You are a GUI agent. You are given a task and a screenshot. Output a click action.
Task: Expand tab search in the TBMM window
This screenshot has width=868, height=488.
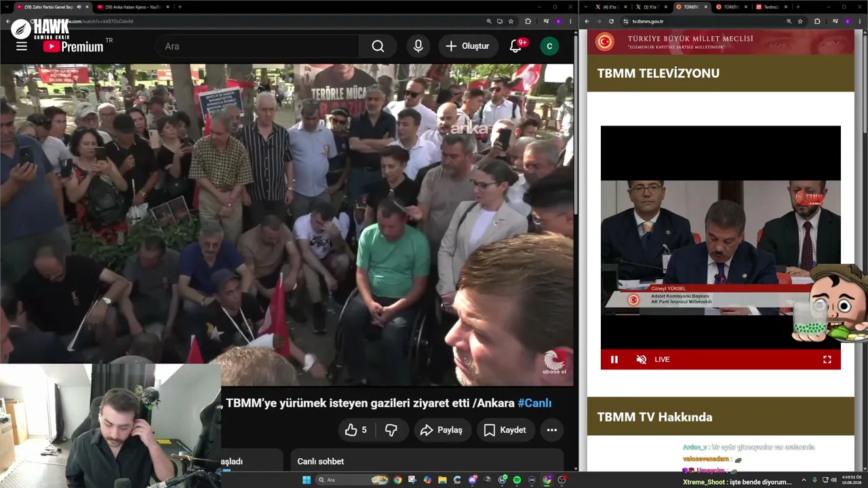coord(586,7)
